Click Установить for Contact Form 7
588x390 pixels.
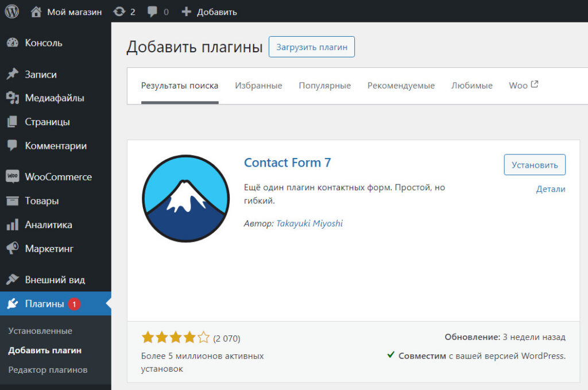535,165
